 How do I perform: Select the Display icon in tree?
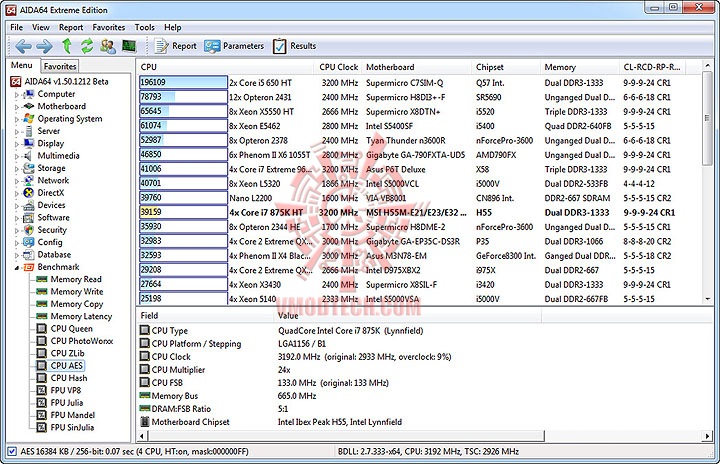[29, 143]
